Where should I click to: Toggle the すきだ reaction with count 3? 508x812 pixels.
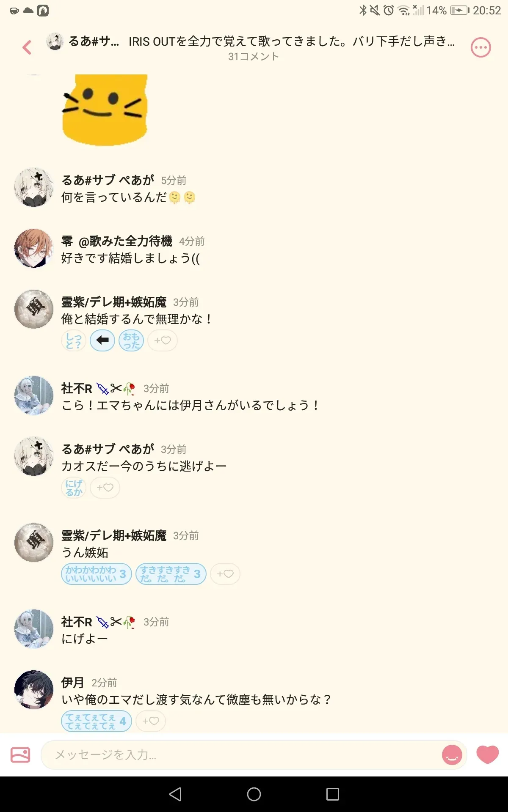coord(171,574)
